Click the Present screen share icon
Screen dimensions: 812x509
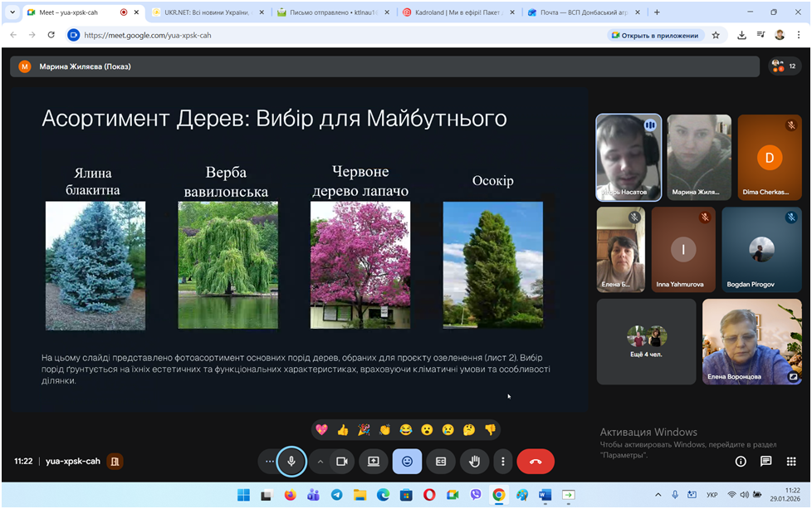pos(374,461)
